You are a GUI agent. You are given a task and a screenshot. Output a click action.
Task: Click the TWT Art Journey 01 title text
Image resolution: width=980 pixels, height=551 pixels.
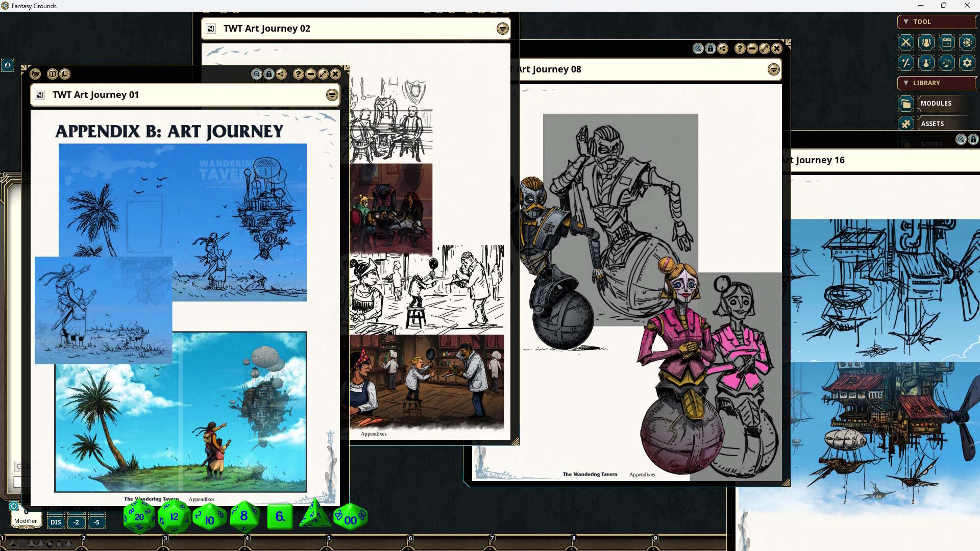click(95, 95)
